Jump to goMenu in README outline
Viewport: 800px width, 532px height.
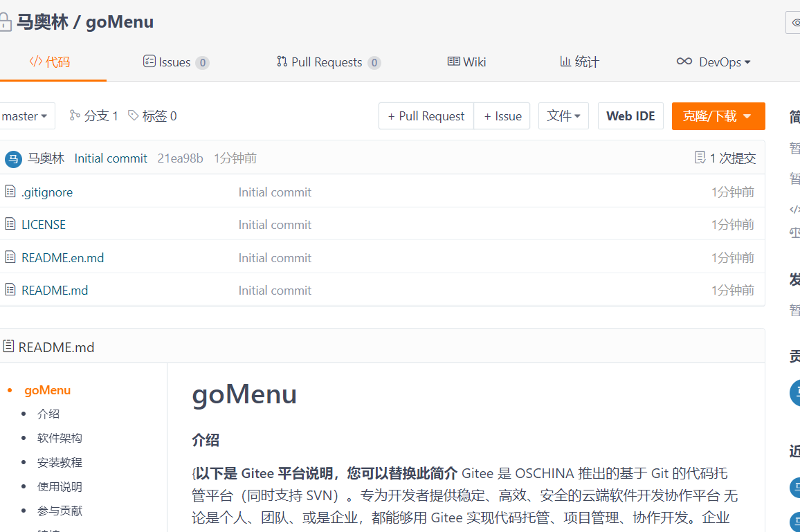48,390
